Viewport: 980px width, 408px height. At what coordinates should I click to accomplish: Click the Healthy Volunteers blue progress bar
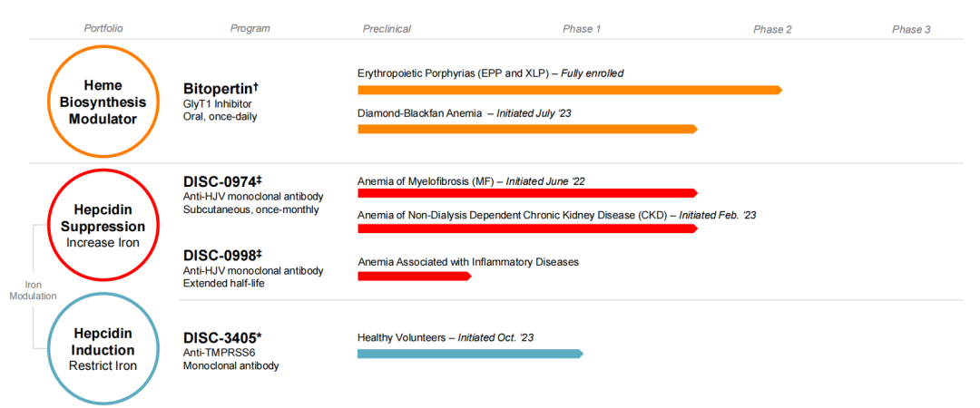(x=469, y=354)
